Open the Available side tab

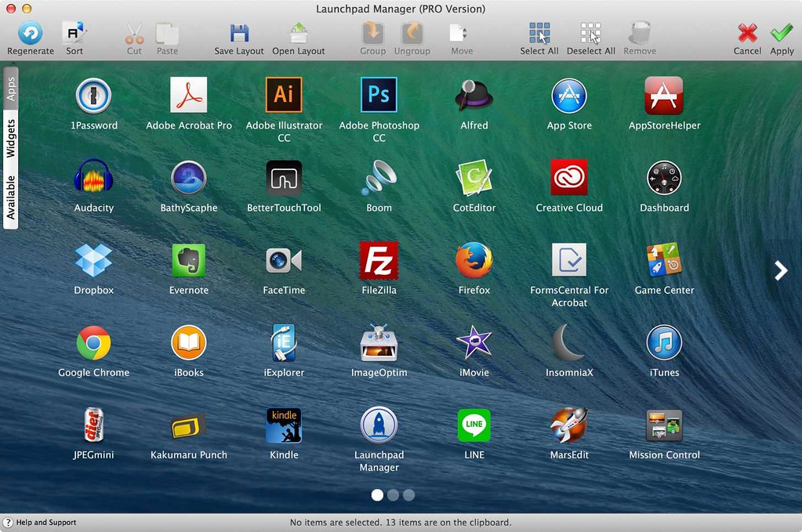coord(11,197)
